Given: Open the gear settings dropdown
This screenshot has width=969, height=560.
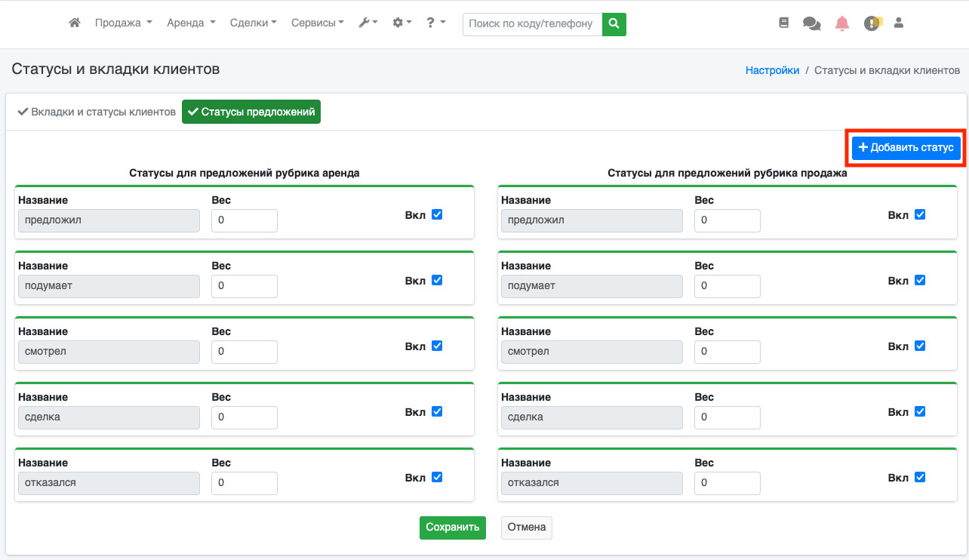Looking at the screenshot, I should pos(401,23).
